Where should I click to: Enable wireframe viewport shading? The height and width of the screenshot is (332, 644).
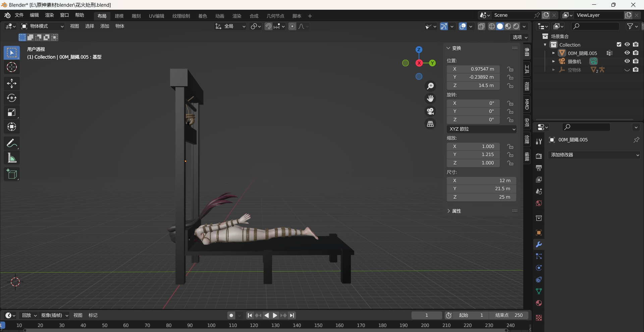[492, 26]
